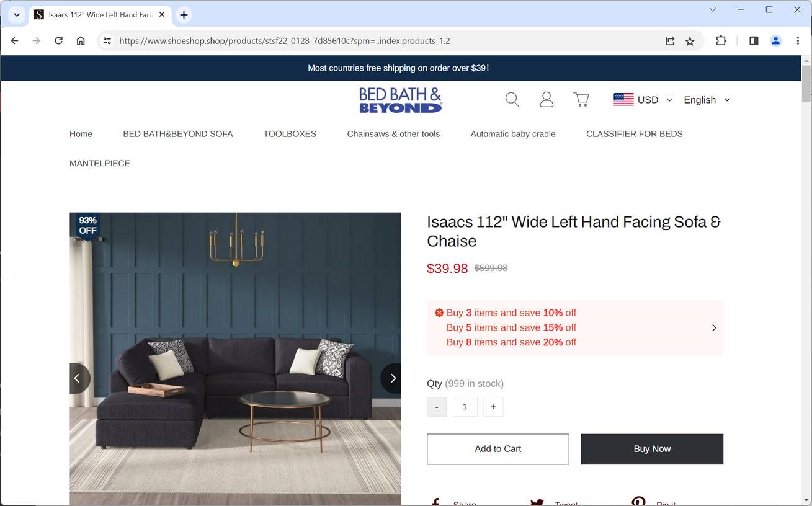Viewport: 812px width, 506px height.
Task: Click the Buy Now button
Action: (652, 449)
